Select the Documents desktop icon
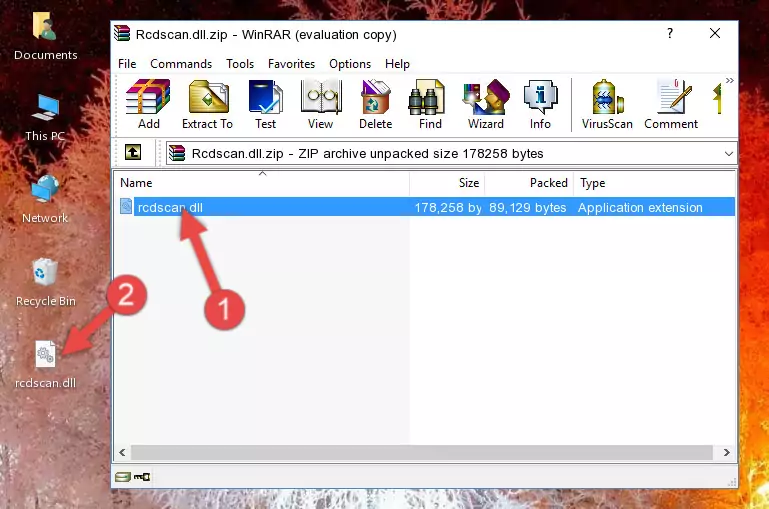769x509 pixels. (x=45, y=37)
